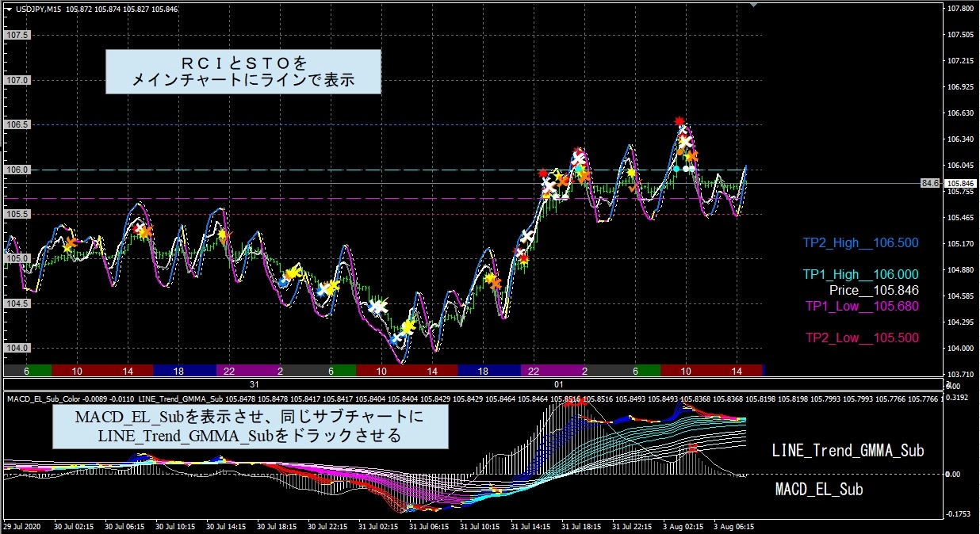
Task: Click the USDJPY,M15 chart title text
Action: coord(40,9)
